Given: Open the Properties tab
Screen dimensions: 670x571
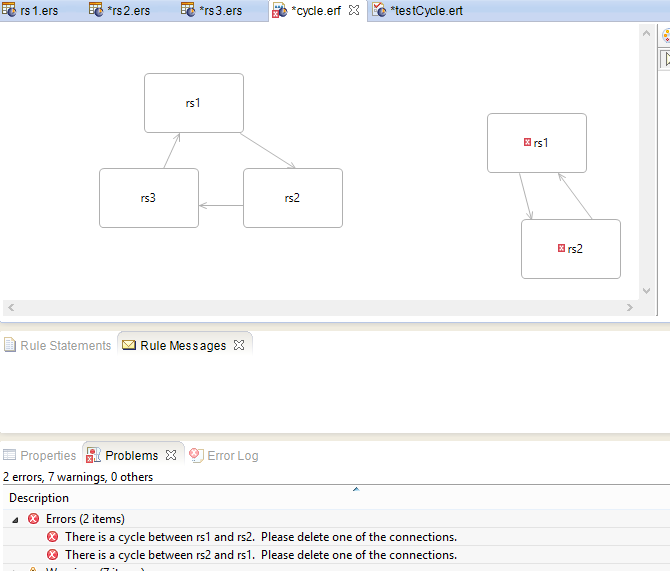Looking at the screenshot, I should coord(40,456).
